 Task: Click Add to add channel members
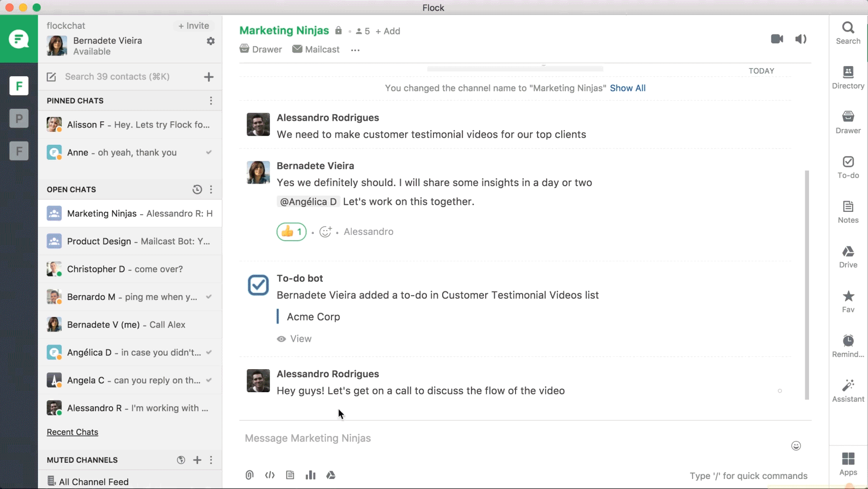[x=387, y=31]
